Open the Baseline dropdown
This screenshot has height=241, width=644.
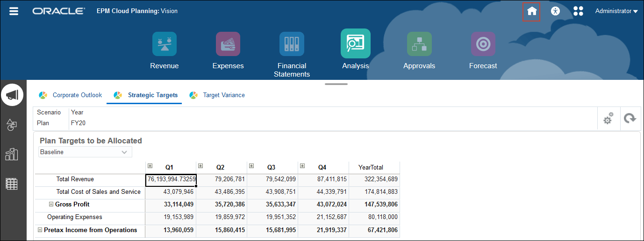coord(85,152)
